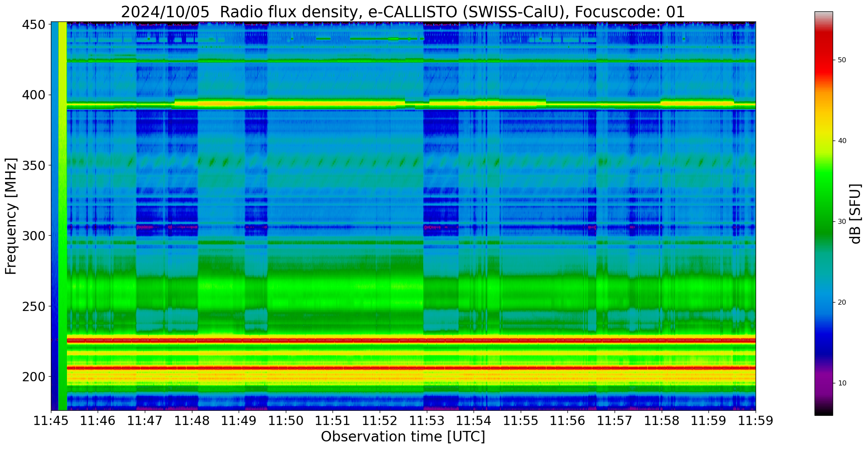Image resolution: width=868 pixels, height=449 pixels.
Task: Click the 11:57 time tick label
Action: 615,421
